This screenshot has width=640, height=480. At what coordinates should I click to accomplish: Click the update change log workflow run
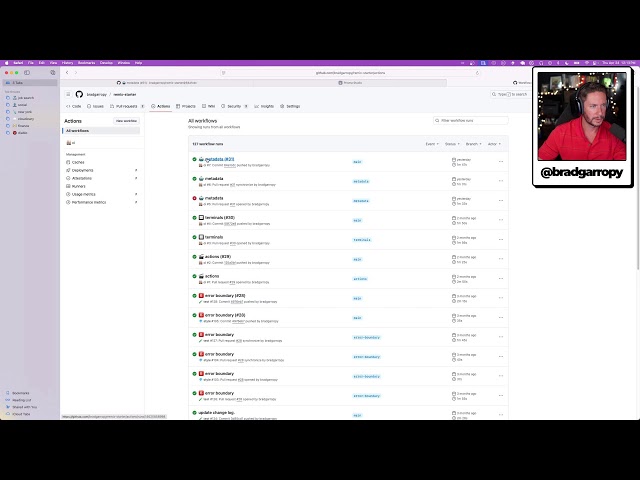click(x=216, y=413)
